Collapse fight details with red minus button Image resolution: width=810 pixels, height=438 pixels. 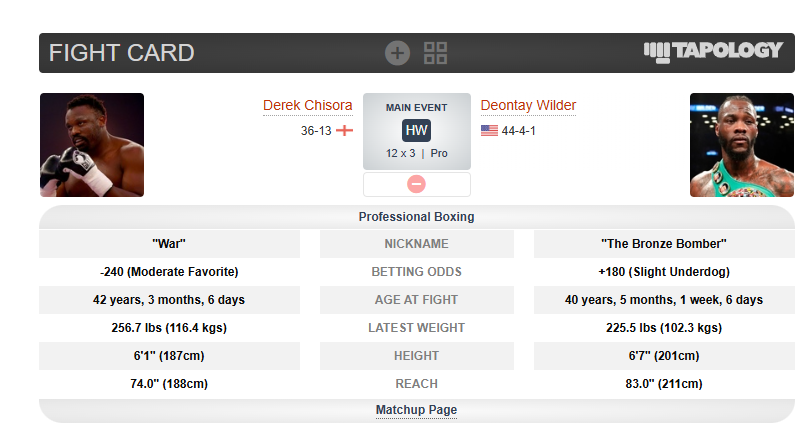coord(417,184)
